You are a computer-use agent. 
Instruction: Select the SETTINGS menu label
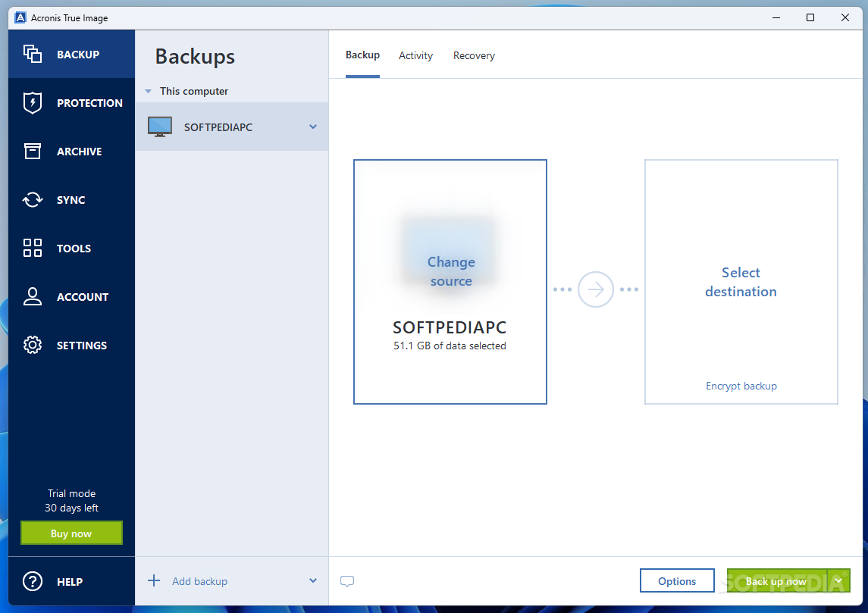click(x=82, y=346)
